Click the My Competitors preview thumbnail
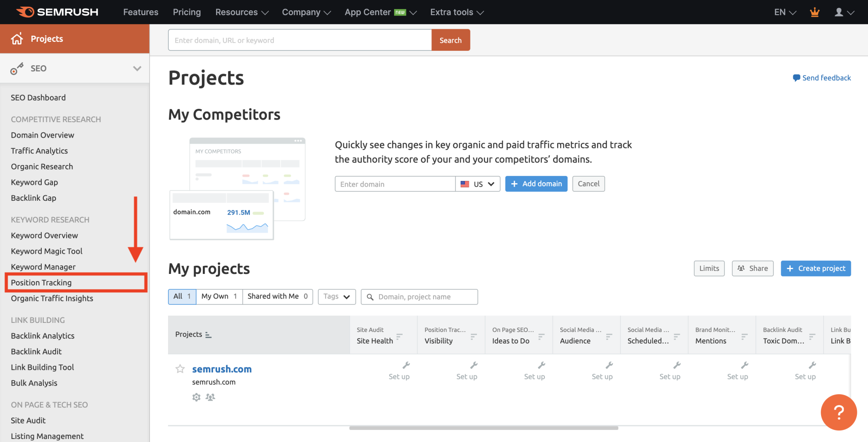868x442 pixels. (x=238, y=189)
